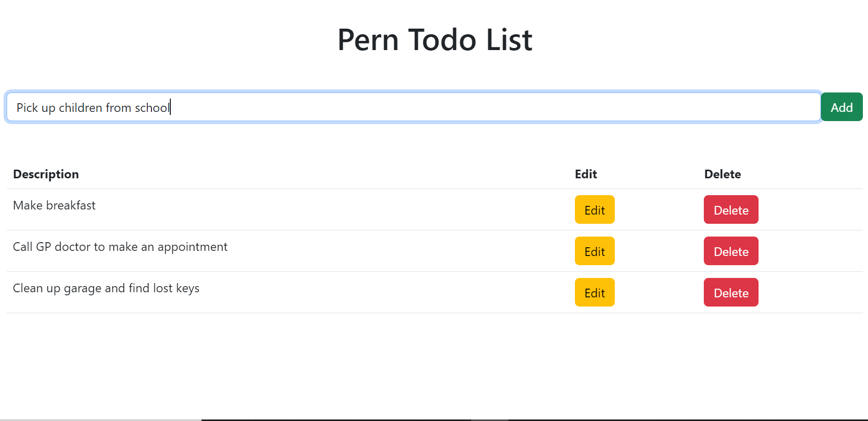
Task: Click the 'Call GP doctor' description text
Action: [x=120, y=247]
